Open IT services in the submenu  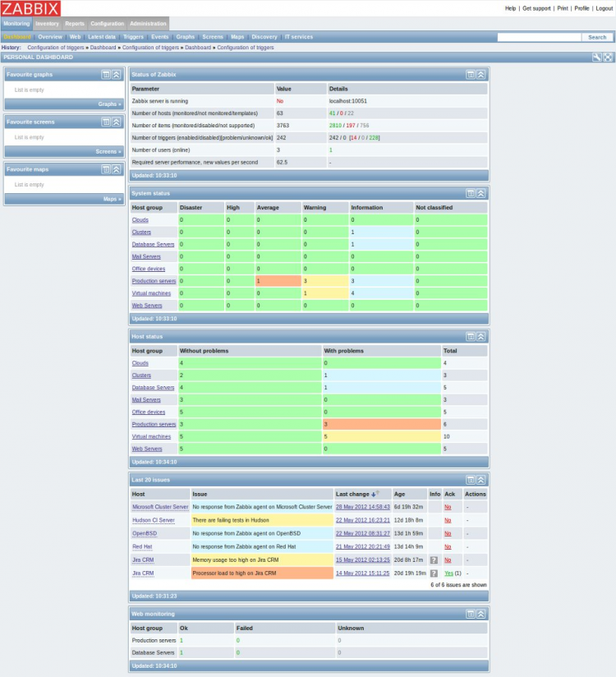click(x=299, y=37)
